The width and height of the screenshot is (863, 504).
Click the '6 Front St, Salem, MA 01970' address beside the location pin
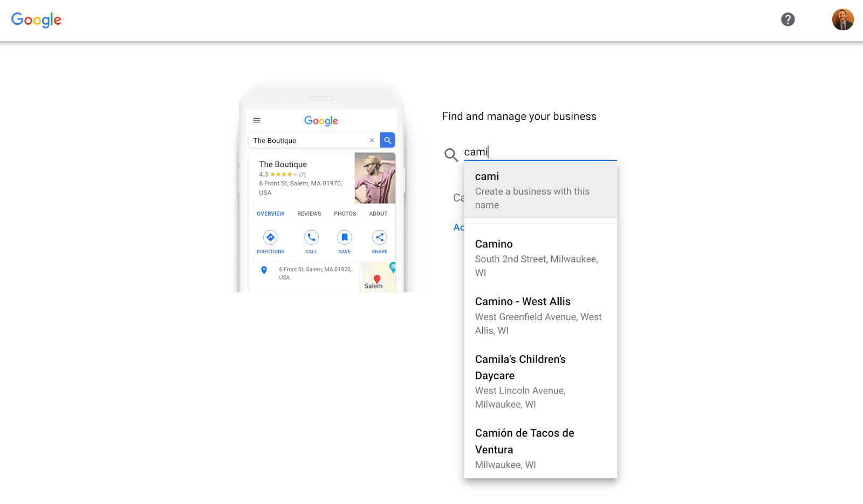coord(315,273)
